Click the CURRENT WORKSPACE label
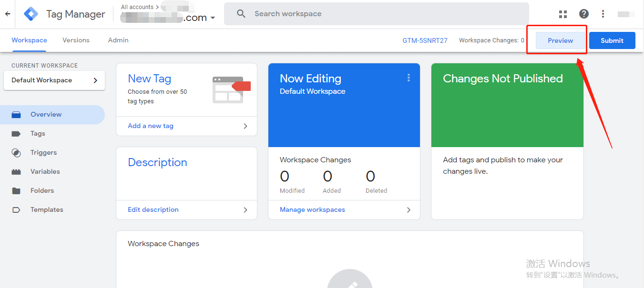 pos(44,66)
